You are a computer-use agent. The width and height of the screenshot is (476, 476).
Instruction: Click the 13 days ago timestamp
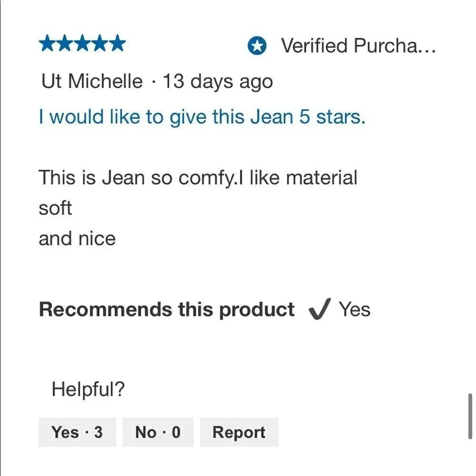point(218,82)
